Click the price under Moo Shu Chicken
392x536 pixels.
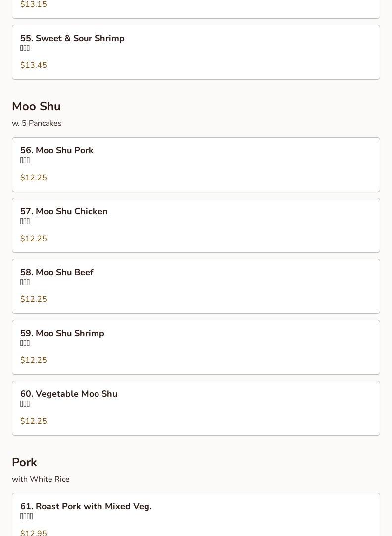(34, 239)
